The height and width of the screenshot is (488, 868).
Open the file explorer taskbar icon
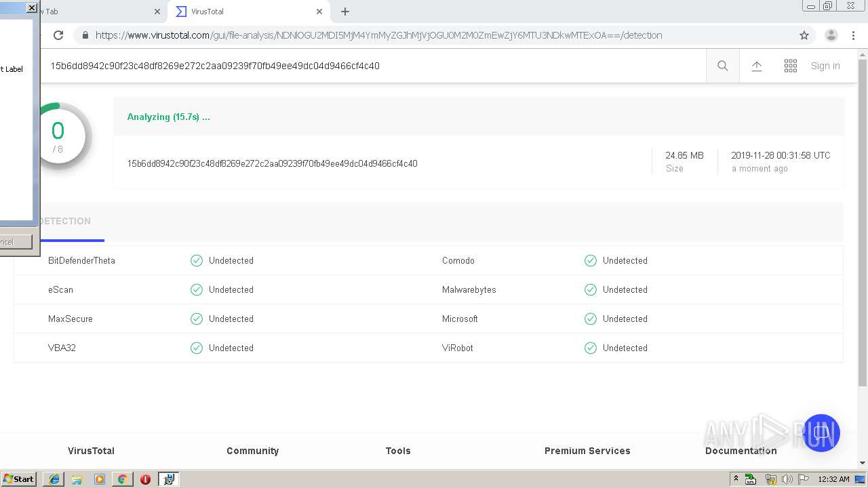(x=77, y=479)
